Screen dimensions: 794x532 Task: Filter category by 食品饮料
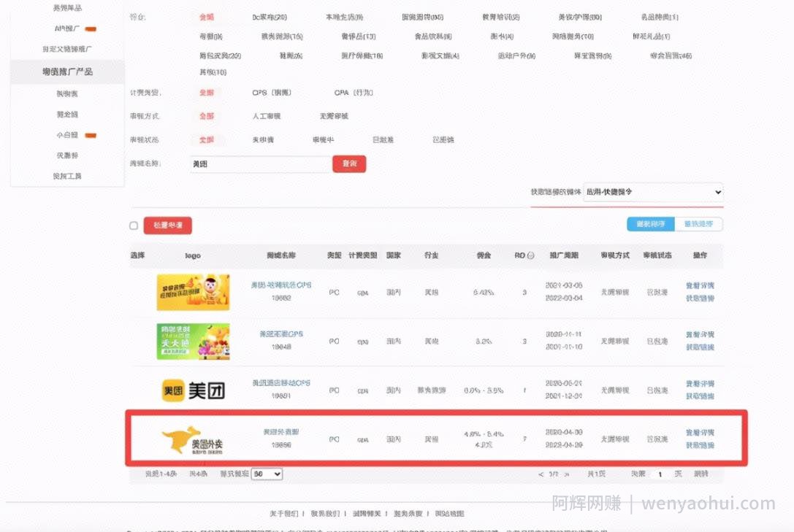[x=433, y=36]
